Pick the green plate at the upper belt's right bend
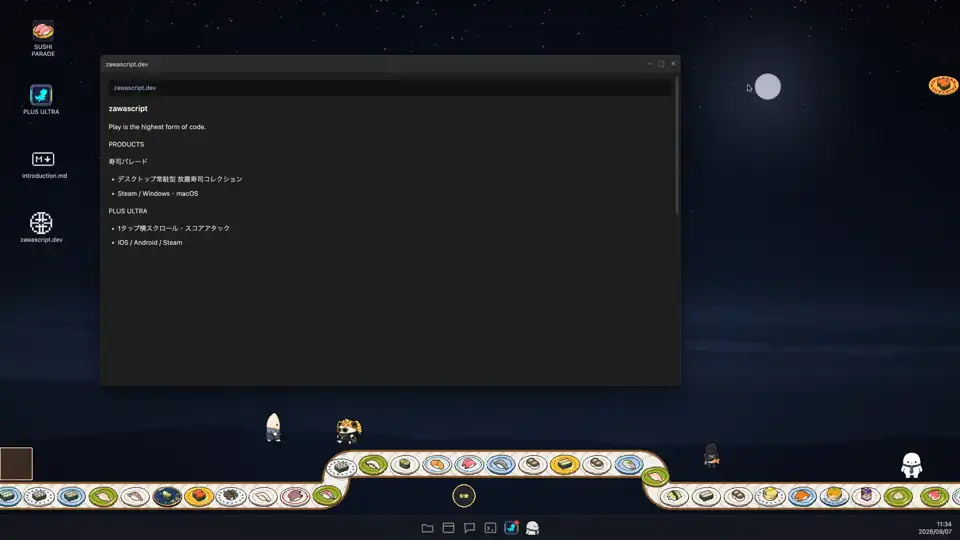Screen dimensions: 960x540 pyautogui.click(x=655, y=475)
